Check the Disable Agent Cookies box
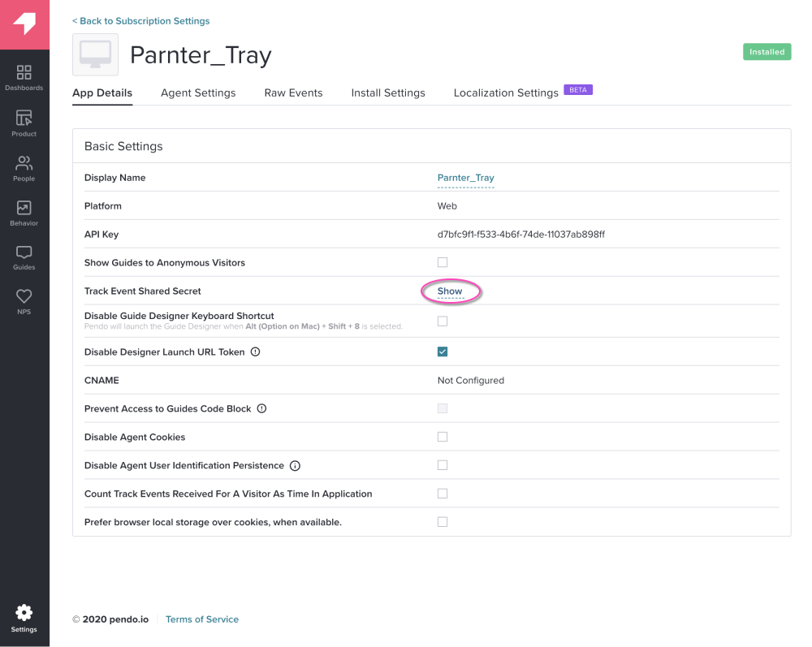 (x=443, y=437)
